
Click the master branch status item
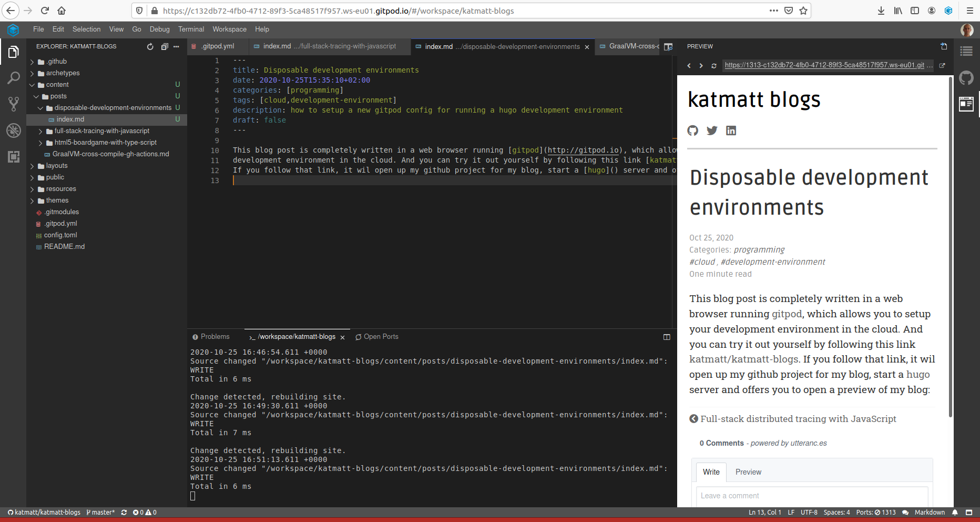click(100, 513)
